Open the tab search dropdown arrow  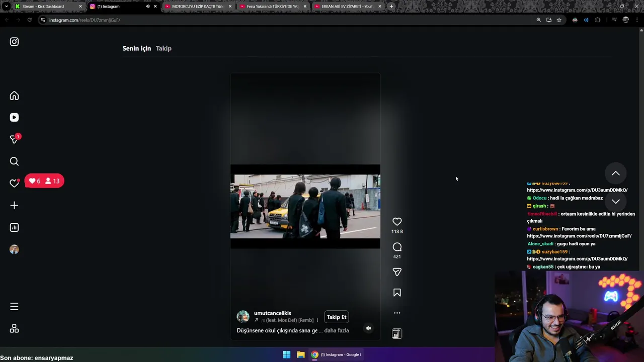pyautogui.click(x=6, y=7)
